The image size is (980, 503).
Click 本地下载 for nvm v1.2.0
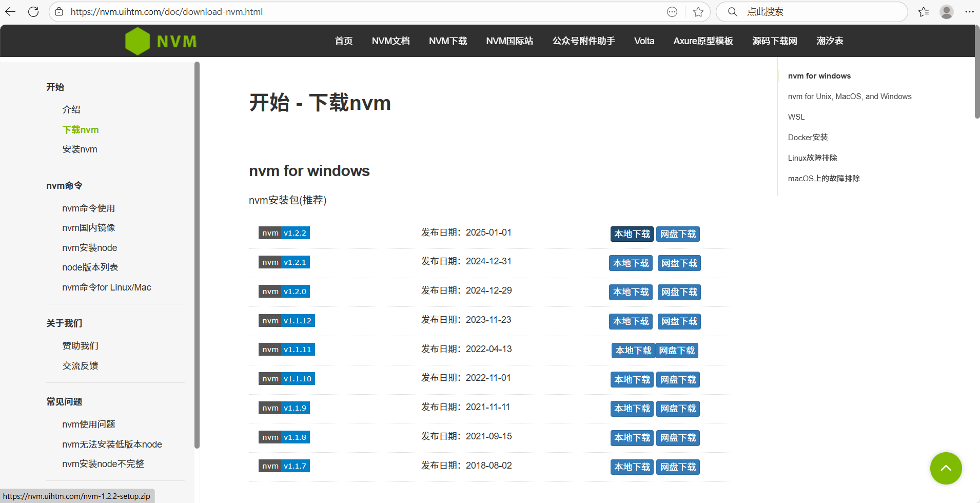pyautogui.click(x=631, y=292)
